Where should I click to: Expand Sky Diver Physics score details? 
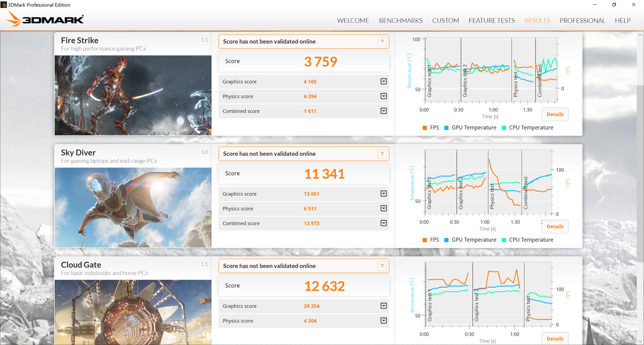pos(384,208)
